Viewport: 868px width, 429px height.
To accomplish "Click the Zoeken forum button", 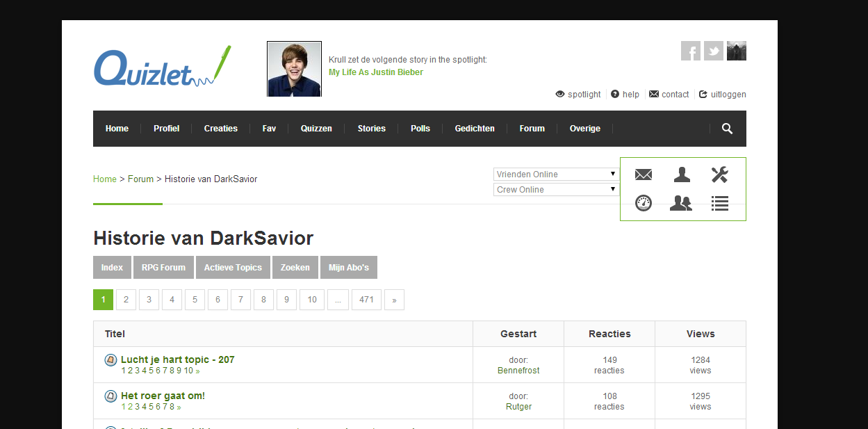I will 295,268.
